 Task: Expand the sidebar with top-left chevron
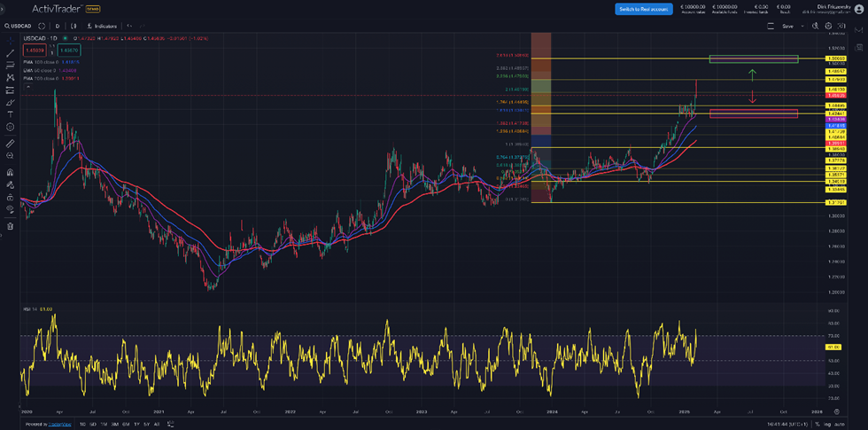[3, 9]
